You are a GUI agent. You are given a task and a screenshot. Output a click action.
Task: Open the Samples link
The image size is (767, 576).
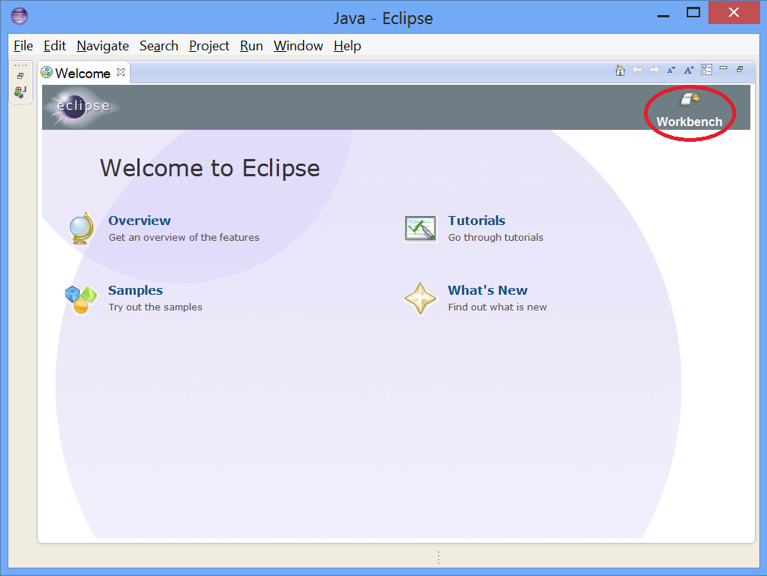(135, 290)
